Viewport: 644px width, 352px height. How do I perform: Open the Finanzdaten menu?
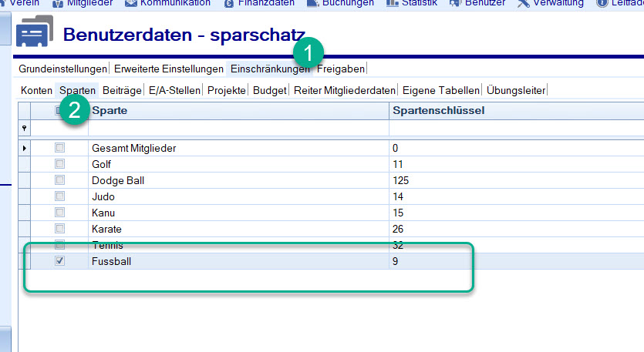pyautogui.click(x=266, y=3)
